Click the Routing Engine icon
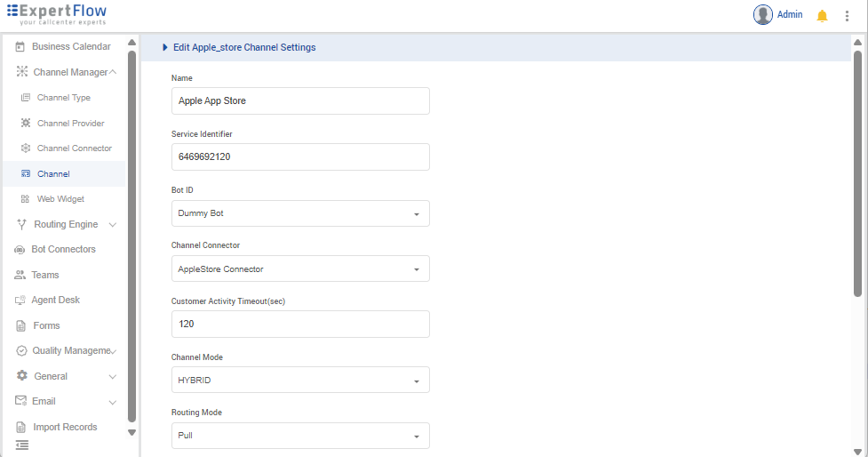Image resolution: width=868 pixels, height=457 pixels. click(x=21, y=224)
